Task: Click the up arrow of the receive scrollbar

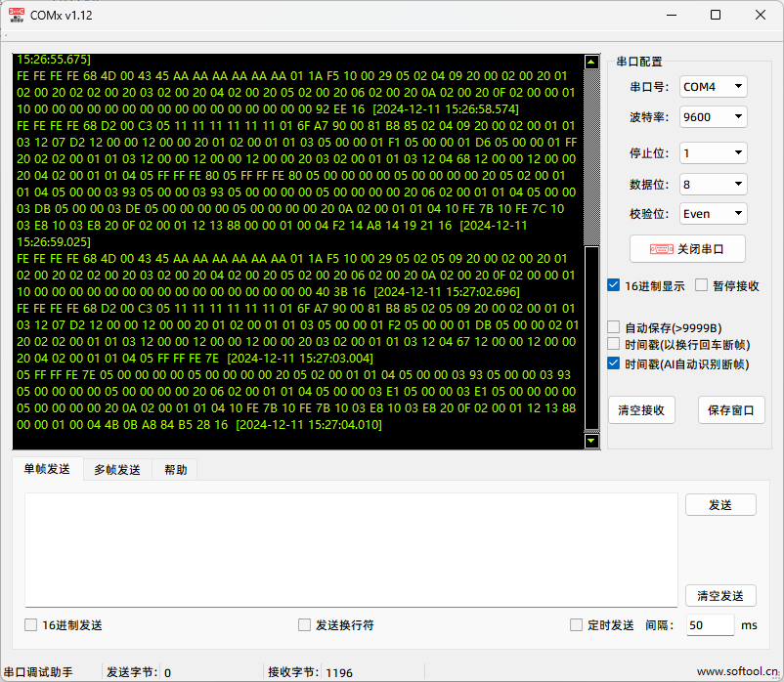Action: (x=591, y=62)
